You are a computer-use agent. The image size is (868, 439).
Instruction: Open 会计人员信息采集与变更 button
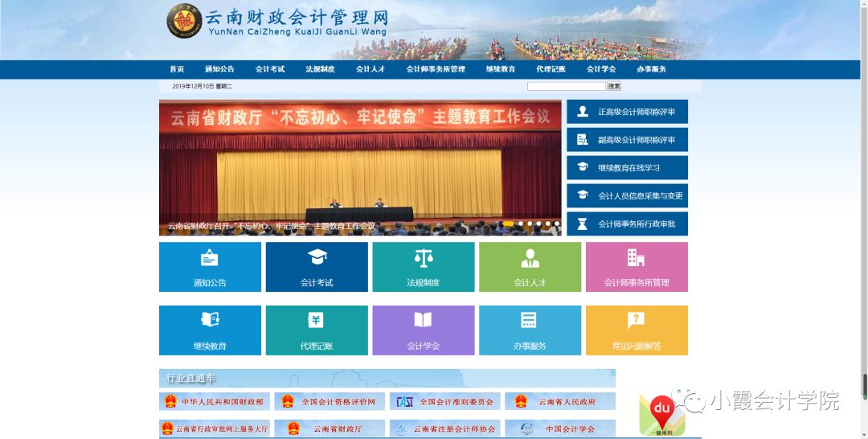click(x=627, y=196)
